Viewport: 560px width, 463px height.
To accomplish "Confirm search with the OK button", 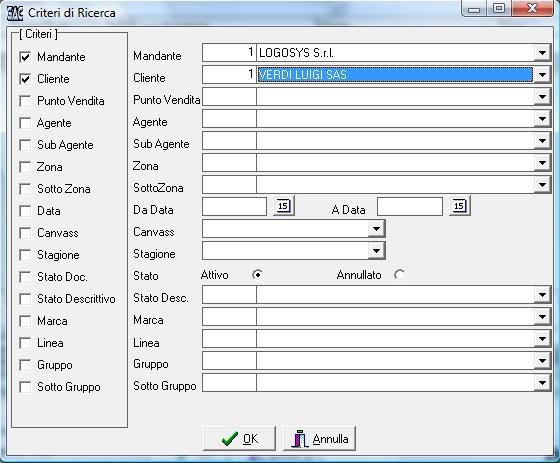I will tap(239, 438).
